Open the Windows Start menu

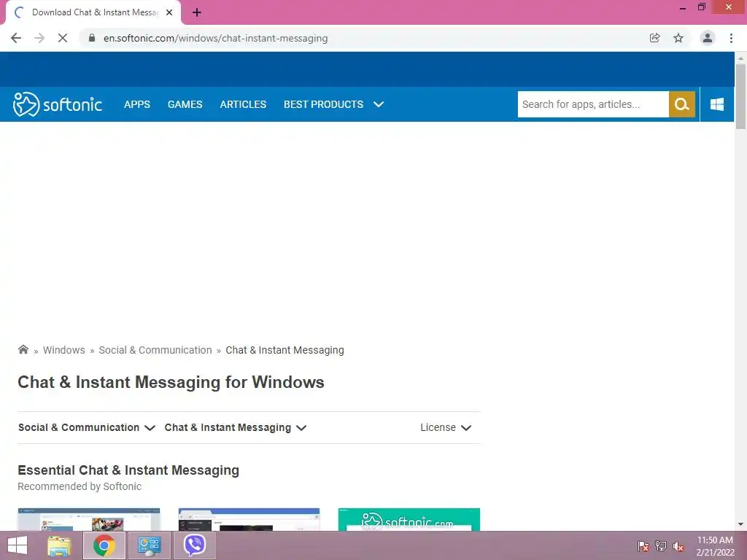point(18,545)
